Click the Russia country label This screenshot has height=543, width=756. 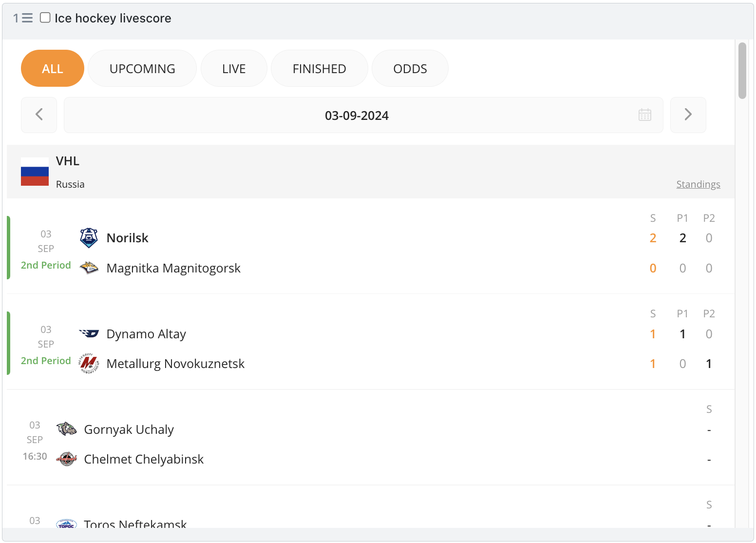pos(70,184)
